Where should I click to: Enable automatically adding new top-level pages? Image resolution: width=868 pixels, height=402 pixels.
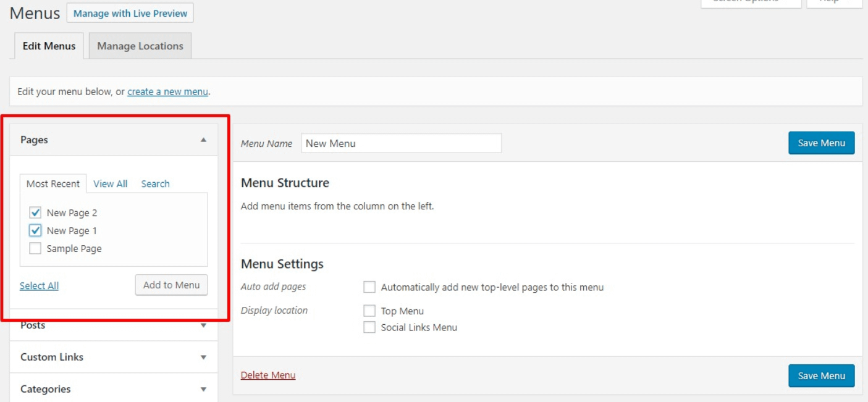[369, 287]
